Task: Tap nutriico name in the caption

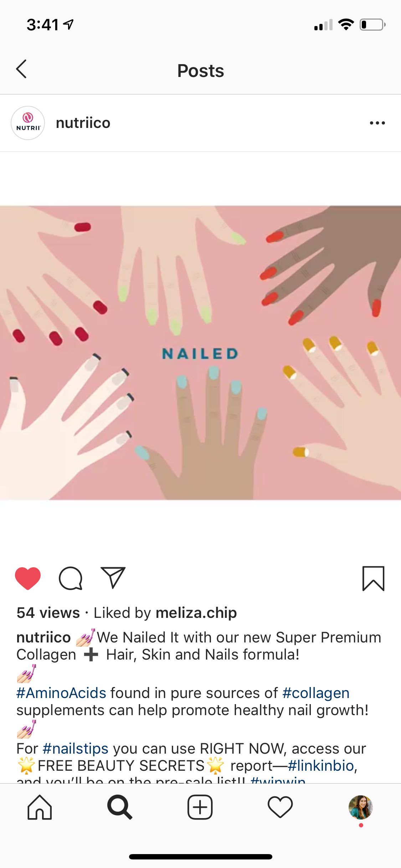Action: pos(43,637)
